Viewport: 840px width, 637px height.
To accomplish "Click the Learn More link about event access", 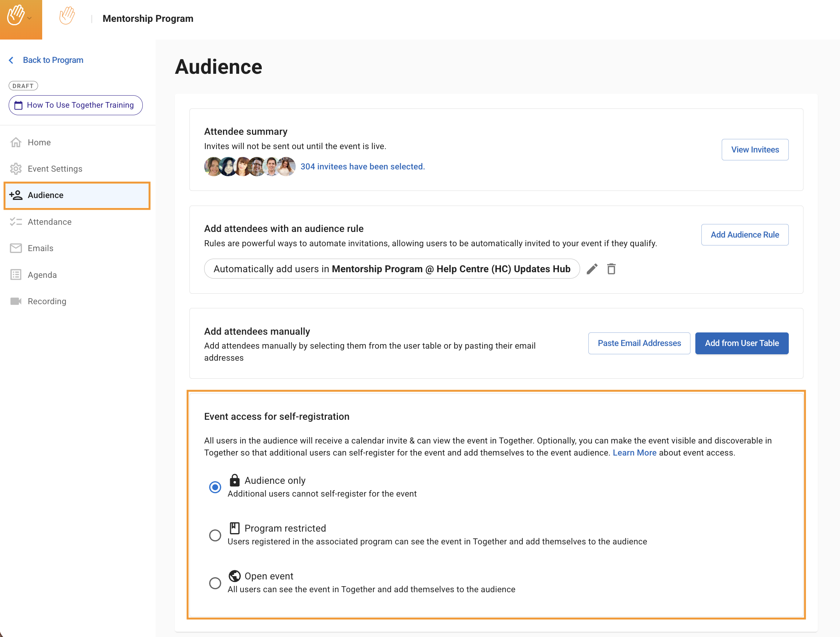I will 634,453.
